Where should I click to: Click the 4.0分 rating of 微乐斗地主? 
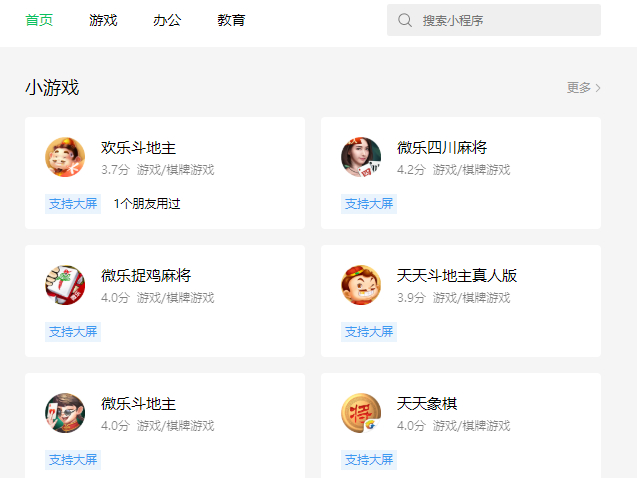click(x=115, y=426)
